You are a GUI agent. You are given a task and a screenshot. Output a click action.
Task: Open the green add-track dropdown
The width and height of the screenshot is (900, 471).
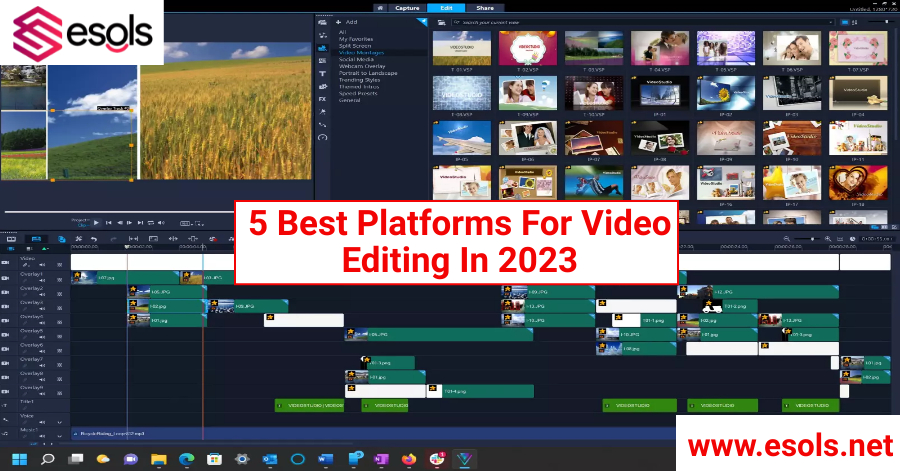click(x=45, y=249)
